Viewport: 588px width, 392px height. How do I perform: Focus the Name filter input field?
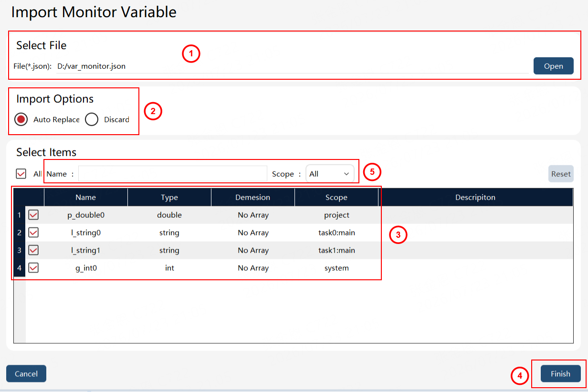(173, 174)
